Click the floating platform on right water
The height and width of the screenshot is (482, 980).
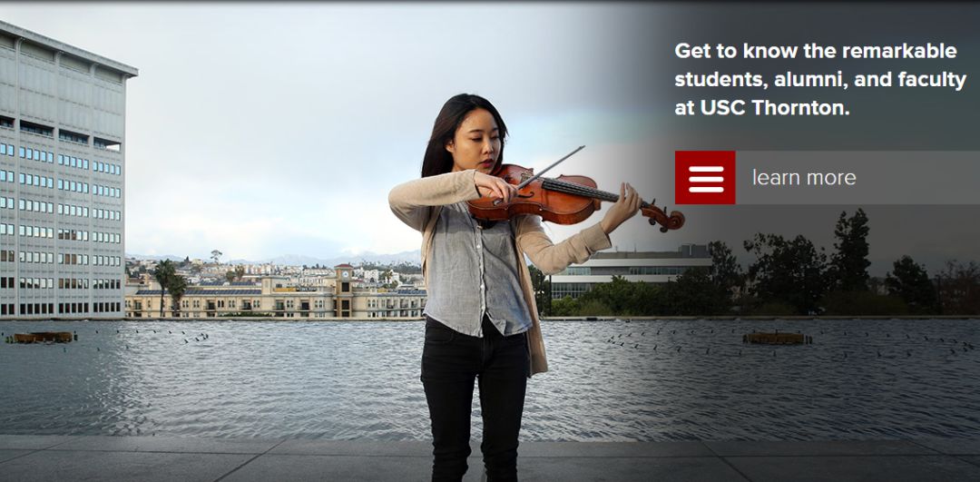click(x=776, y=338)
